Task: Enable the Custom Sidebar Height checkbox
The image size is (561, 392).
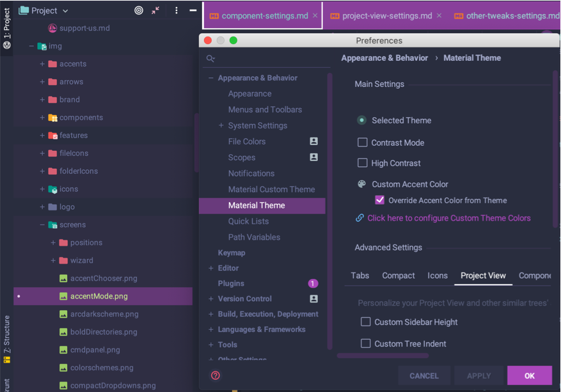Action: [x=366, y=322]
